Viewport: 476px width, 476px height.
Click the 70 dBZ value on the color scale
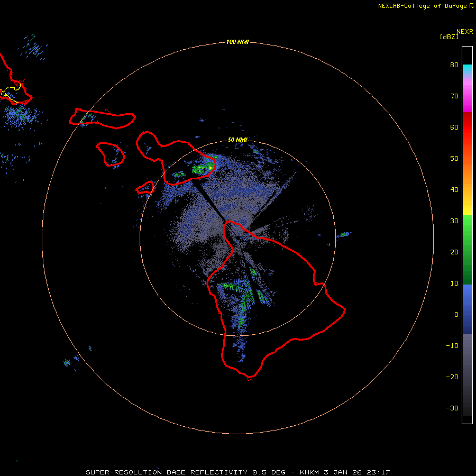tap(454, 96)
